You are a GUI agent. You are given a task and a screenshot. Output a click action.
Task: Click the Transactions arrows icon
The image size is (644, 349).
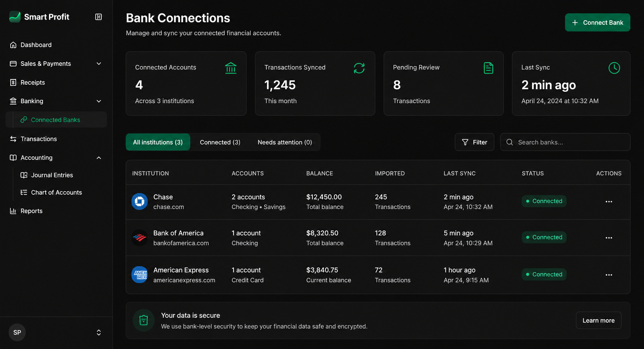point(13,139)
